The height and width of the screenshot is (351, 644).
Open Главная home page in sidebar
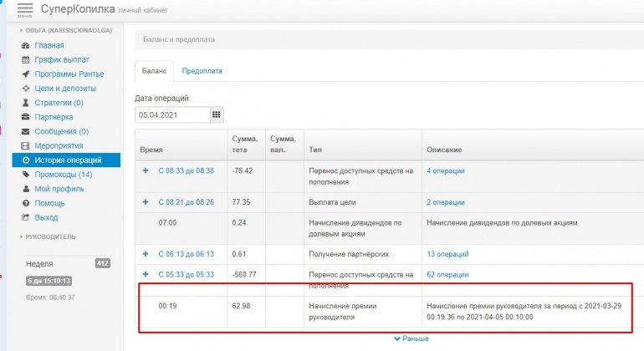49,45
